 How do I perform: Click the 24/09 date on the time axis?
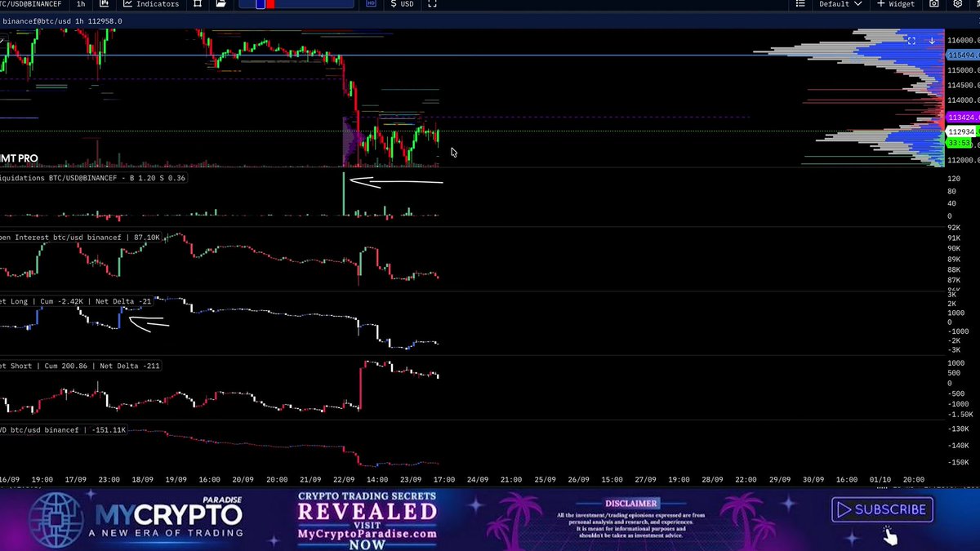477,480
